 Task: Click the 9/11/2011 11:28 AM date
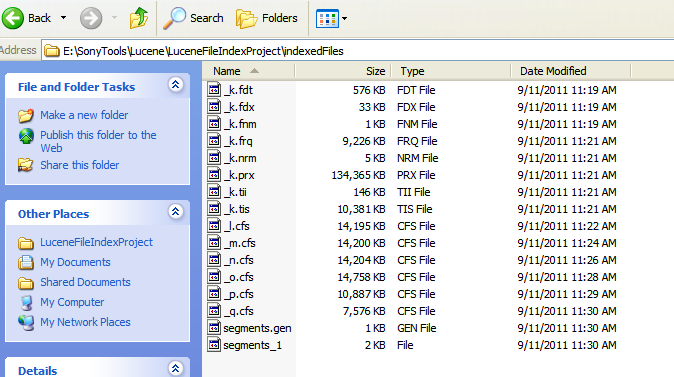coord(567,277)
